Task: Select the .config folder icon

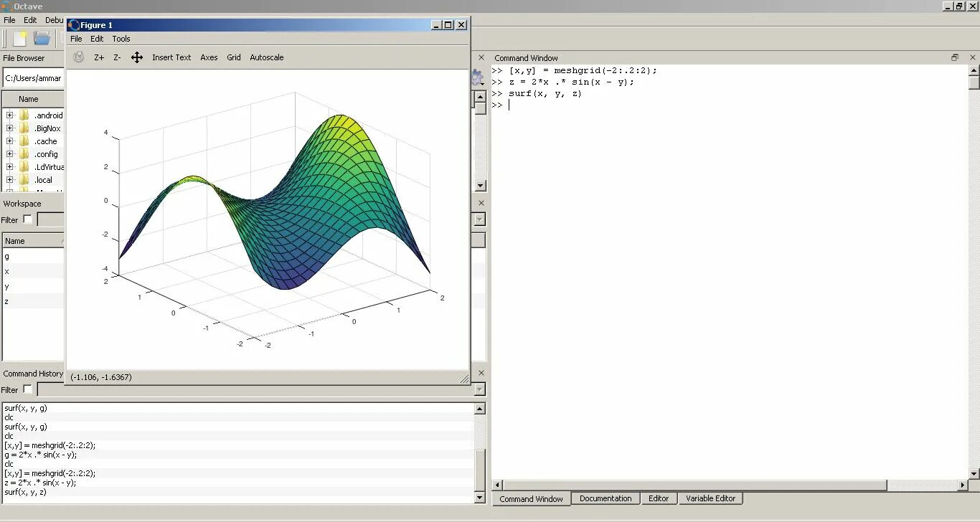Action: point(24,154)
